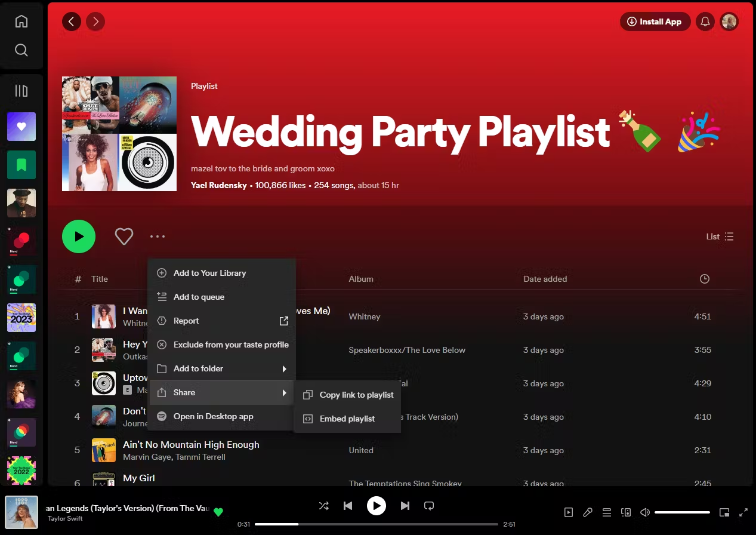Image resolution: width=756 pixels, height=535 pixels.
Task: Navigate back with the left arrow
Action: 72,22
